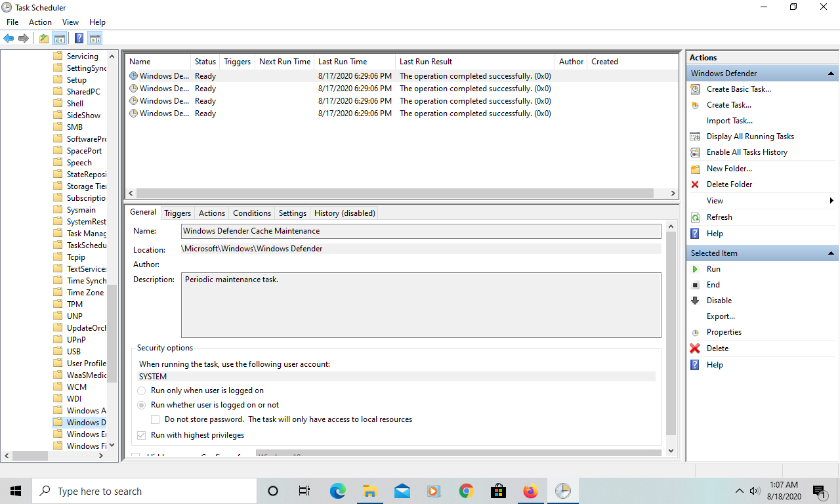840x504 pixels.
Task: Open the Action menu
Action: tap(40, 22)
